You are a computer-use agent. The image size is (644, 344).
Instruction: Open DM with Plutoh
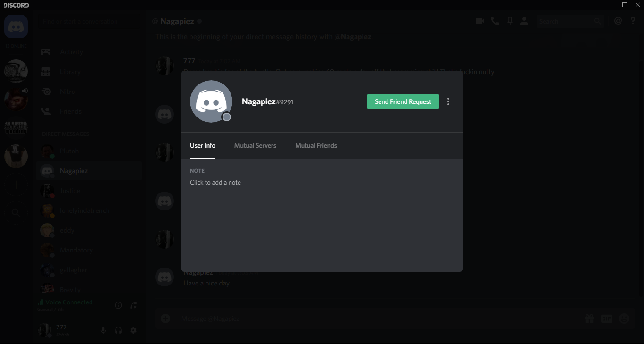pos(89,151)
